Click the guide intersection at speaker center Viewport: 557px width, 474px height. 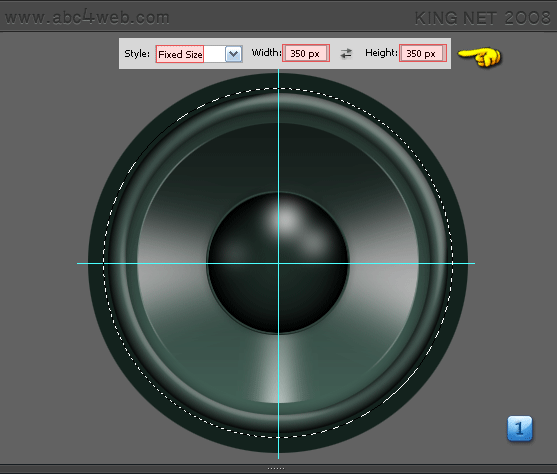[x=278, y=263]
